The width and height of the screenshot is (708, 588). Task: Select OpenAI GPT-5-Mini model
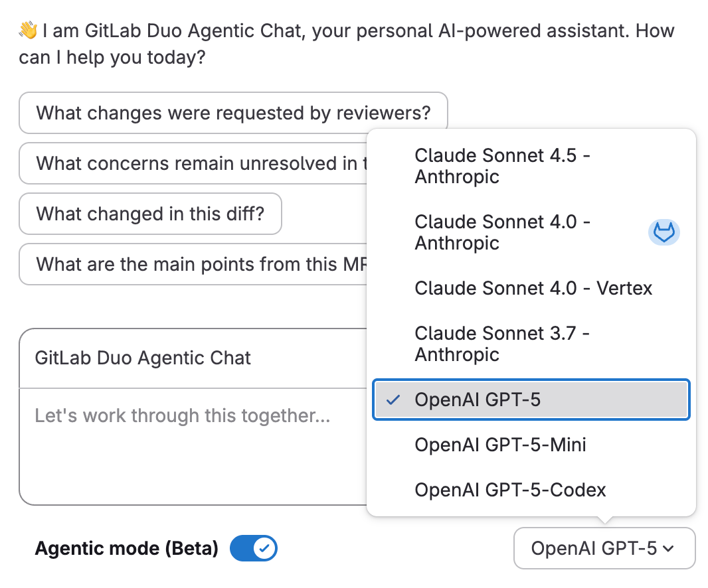[x=500, y=445]
